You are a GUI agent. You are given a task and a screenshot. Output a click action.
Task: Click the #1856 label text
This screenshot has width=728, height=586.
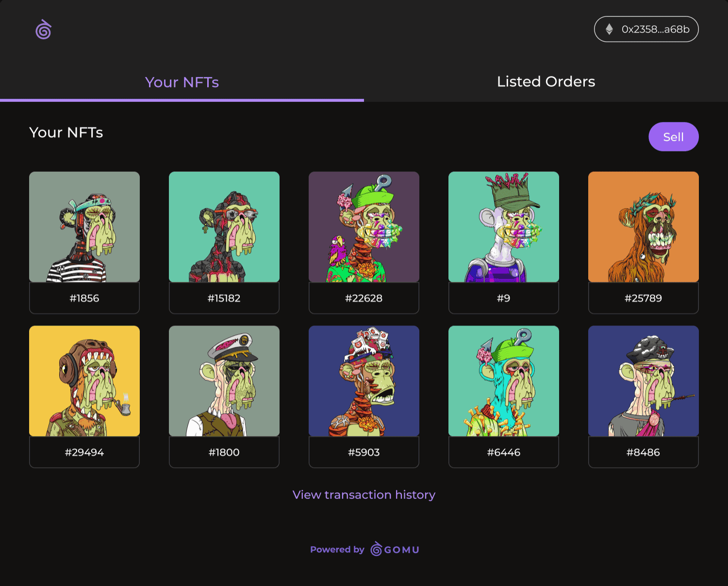84,298
